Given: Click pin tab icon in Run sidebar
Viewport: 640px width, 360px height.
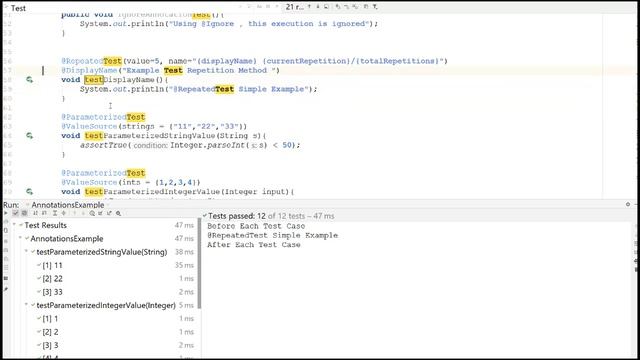Looking at the screenshot, I should 6,289.
